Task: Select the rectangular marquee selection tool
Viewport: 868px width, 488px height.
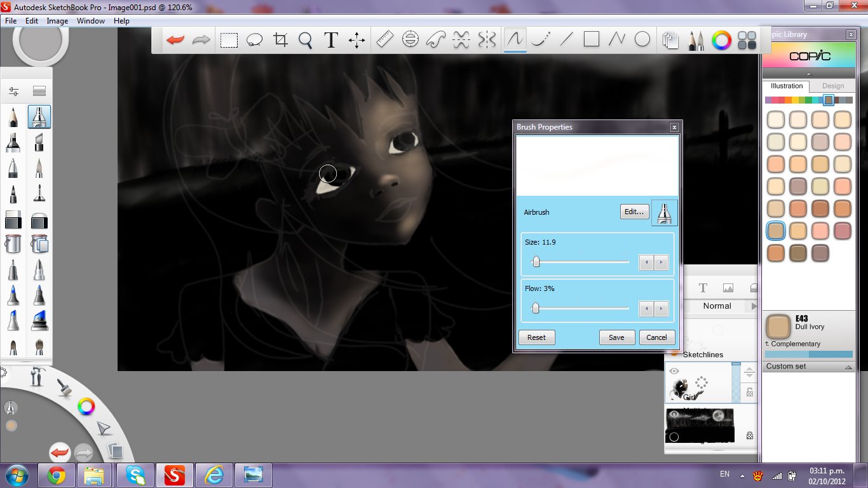Action: click(229, 40)
